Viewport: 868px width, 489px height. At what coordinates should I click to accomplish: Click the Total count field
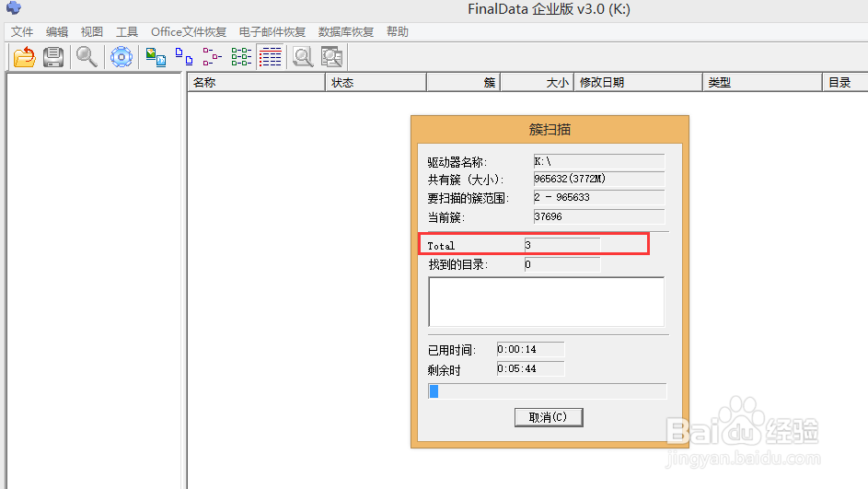coord(561,245)
